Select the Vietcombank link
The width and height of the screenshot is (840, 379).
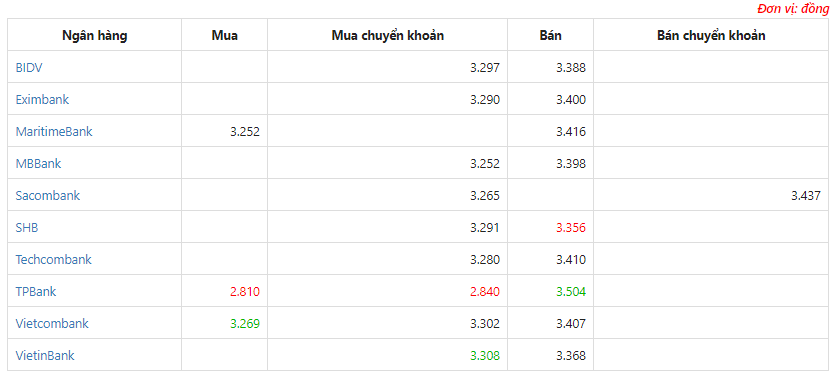point(52,324)
